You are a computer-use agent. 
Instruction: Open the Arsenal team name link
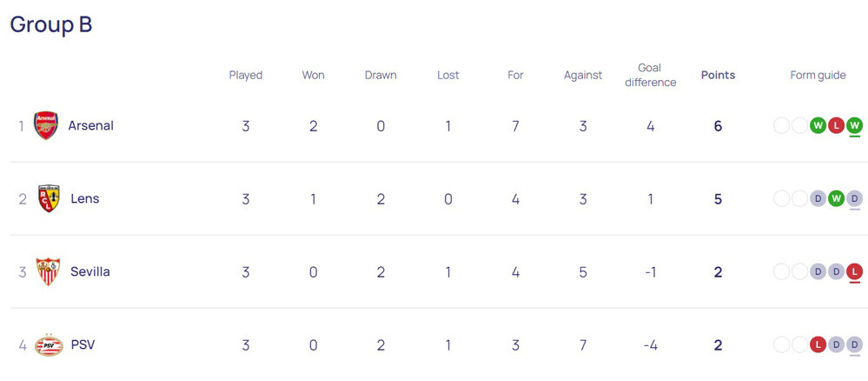(x=91, y=125)
